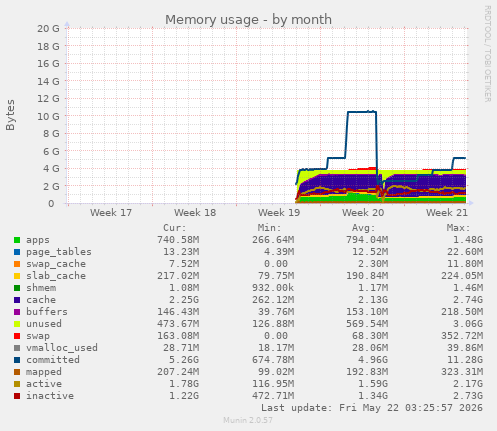Viewport: 497px width, 431px height.
Task: Click the inactive dark red legend swatch
Action: click(17, 396)
